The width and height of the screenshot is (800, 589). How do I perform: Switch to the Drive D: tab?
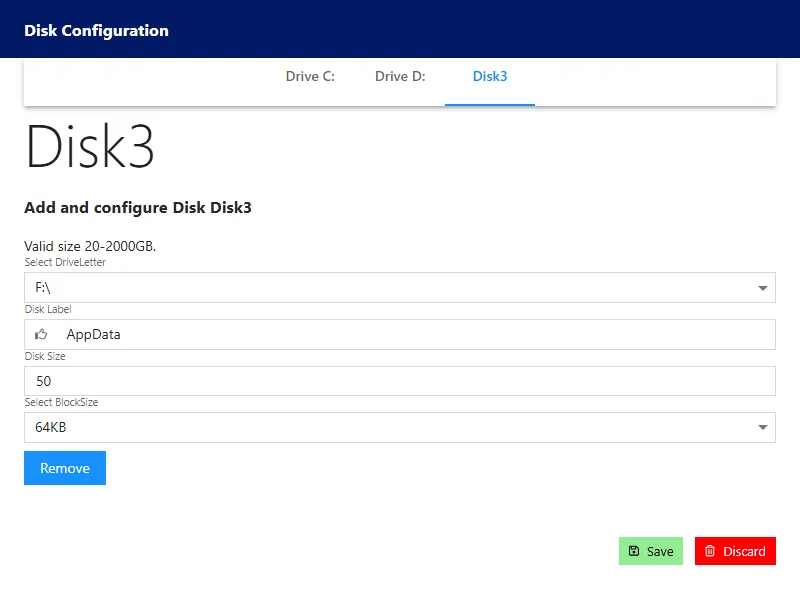coord(400,76)
